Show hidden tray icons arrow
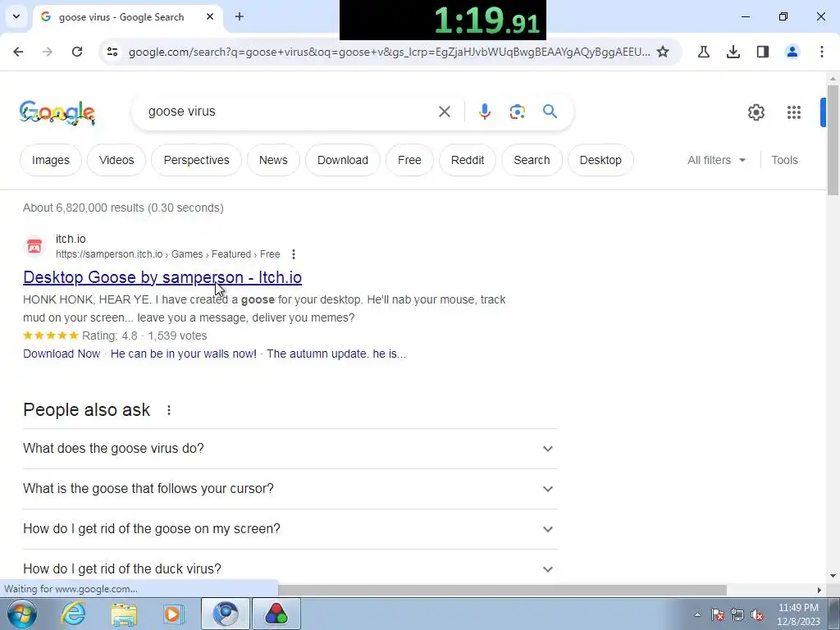The image size is (840, 630). pos(697,614)
